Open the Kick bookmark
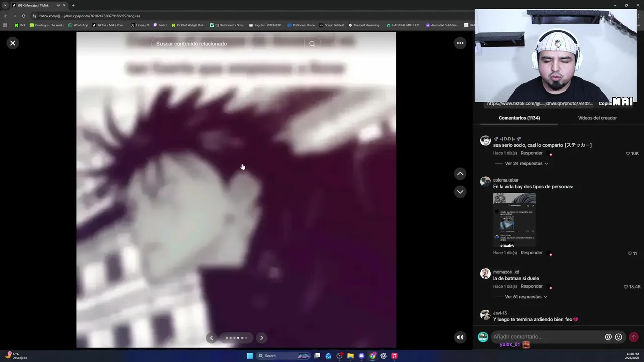 point(20,25)
